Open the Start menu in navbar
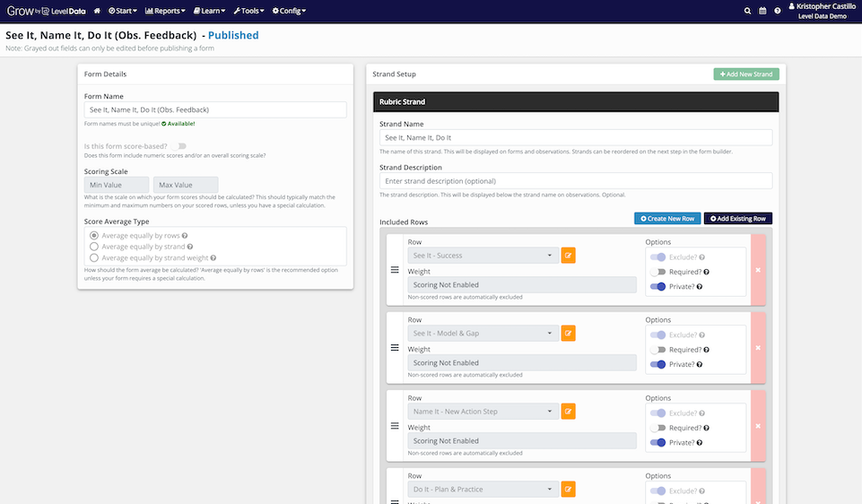This screenshot has height=504, width=862. 123,11
